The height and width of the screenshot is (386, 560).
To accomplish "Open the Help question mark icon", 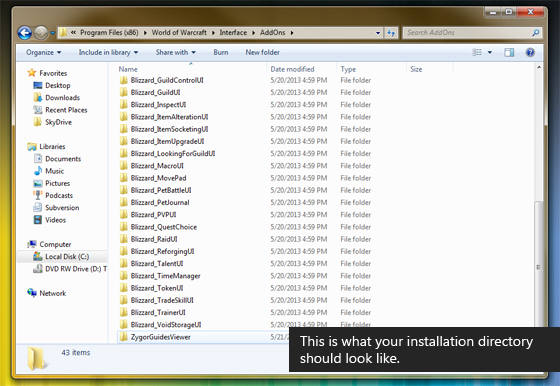I will (530, 52).
